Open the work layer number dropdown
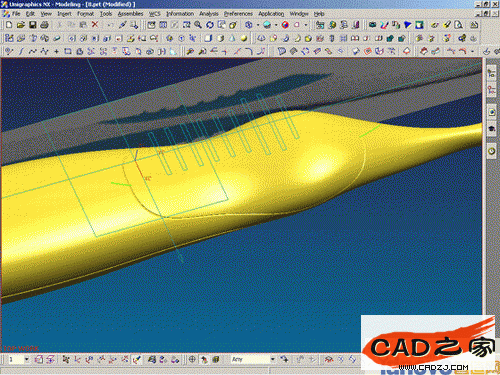500x375 pixels. click(27, 359)
